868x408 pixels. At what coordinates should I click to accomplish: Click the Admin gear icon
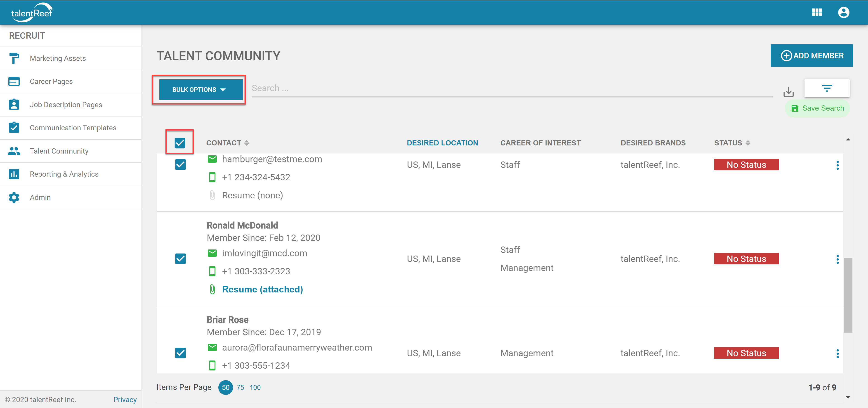[x=14, y=197]
